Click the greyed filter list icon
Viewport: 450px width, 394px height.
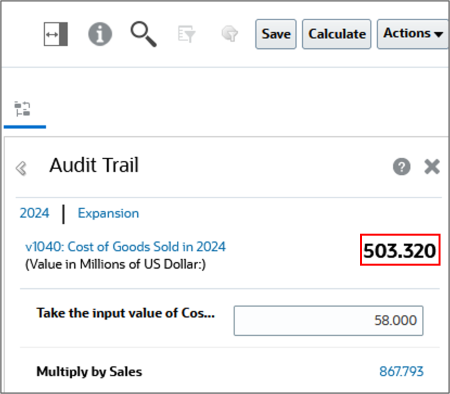pos(186,34)
